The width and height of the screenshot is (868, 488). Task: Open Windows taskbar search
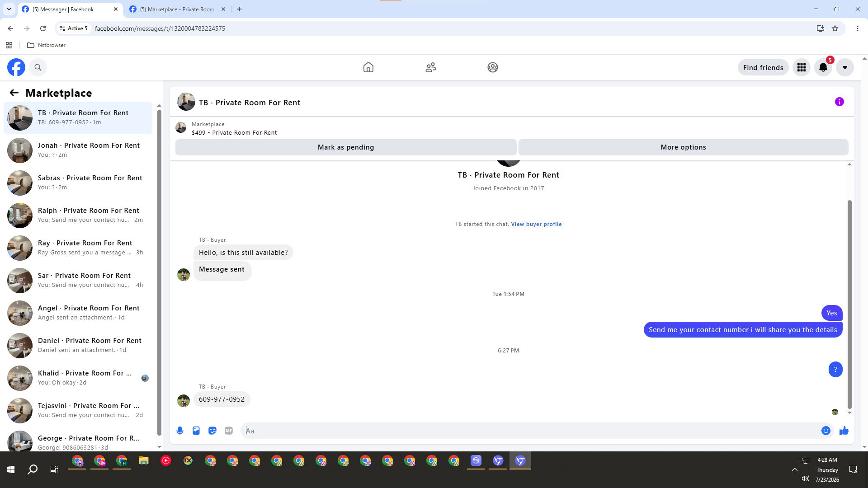pyautogui.click(x=33, y=470)
